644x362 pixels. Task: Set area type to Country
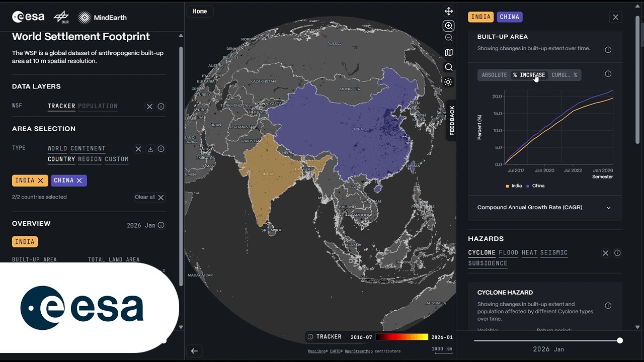(61, 159)
